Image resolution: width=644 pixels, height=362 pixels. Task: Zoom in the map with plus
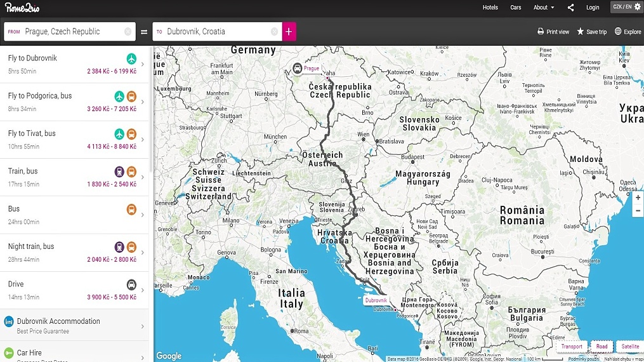click(638, 198)
